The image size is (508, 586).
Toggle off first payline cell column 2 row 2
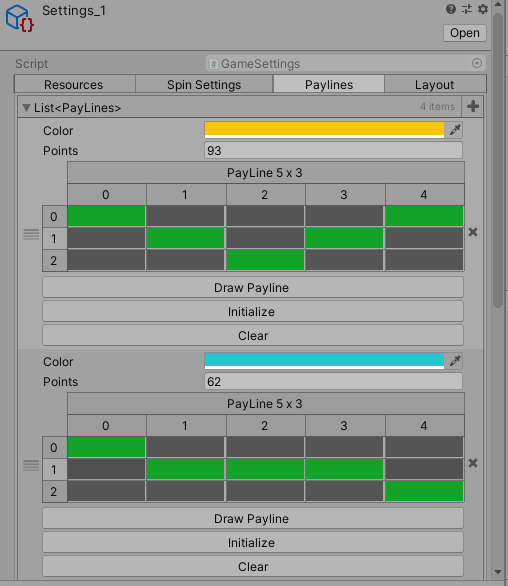(265, 260)
